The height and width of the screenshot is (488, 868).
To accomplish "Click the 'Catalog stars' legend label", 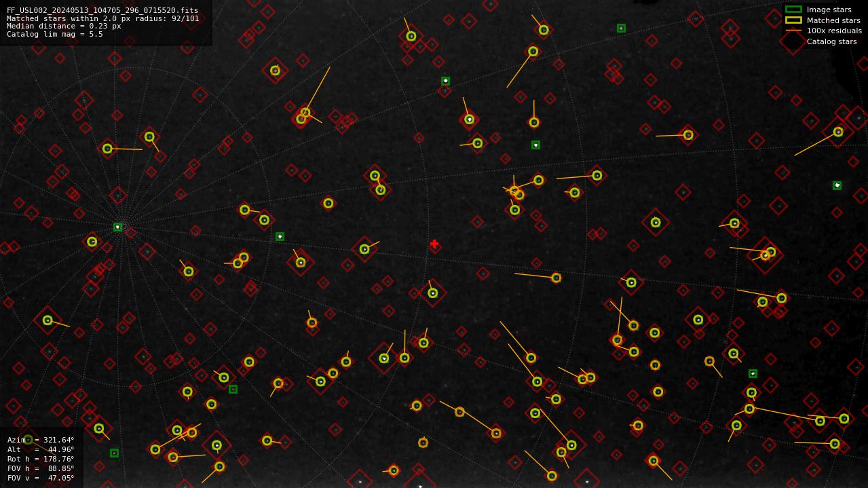I will coord(831,41).
